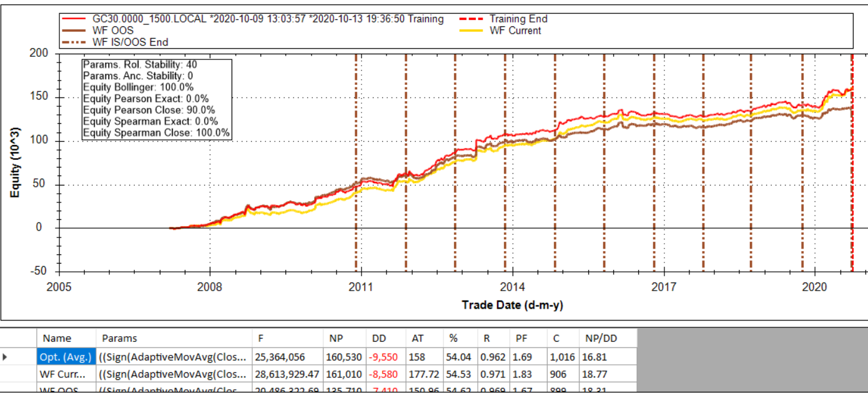Click the row selector arrow beside Opt. (Avg.)
This screenshot has height=393, width=868.
coord(6,357)
